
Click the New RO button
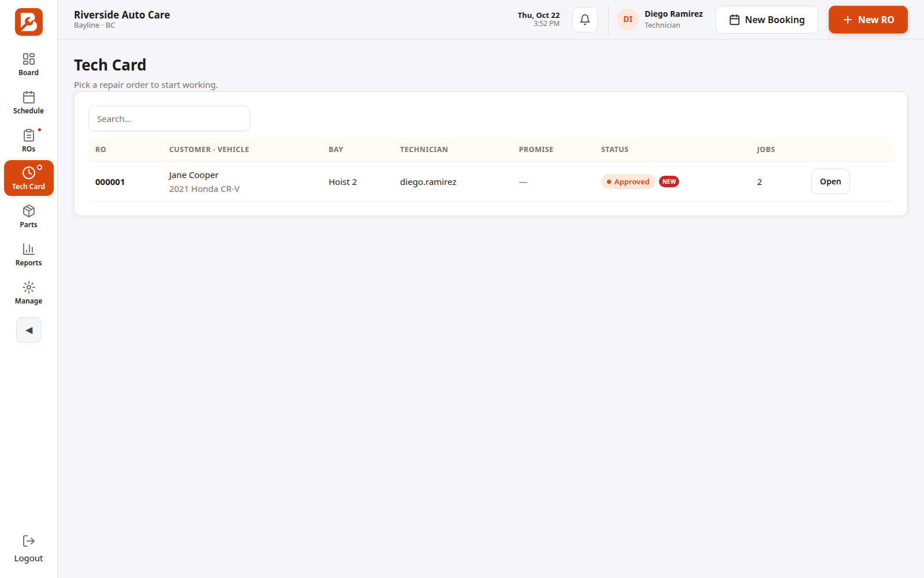pyautogui.click(x=868, y=20)
